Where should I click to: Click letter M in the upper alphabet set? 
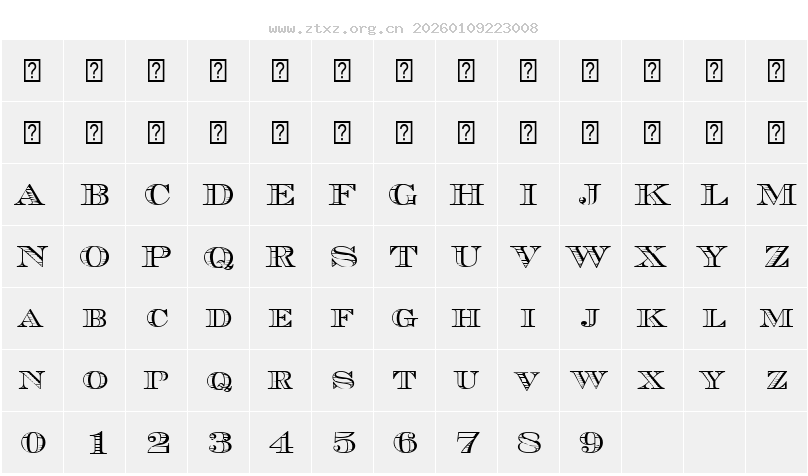point(776,195)
